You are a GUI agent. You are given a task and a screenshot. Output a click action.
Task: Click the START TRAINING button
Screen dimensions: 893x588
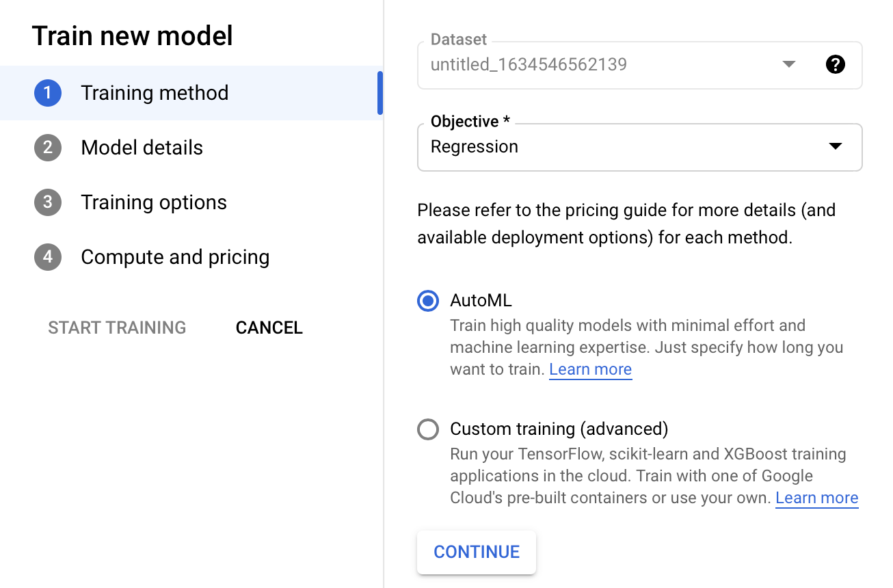click(x=117, y=328)
